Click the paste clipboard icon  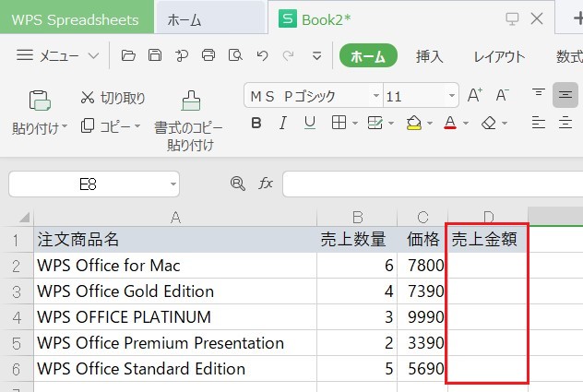pyautogui.click(x=40, y=101)
